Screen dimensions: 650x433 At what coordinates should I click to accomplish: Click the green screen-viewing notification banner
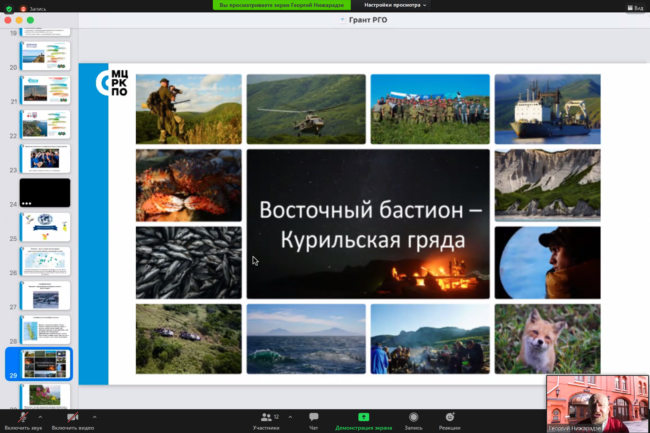[281, 5]
